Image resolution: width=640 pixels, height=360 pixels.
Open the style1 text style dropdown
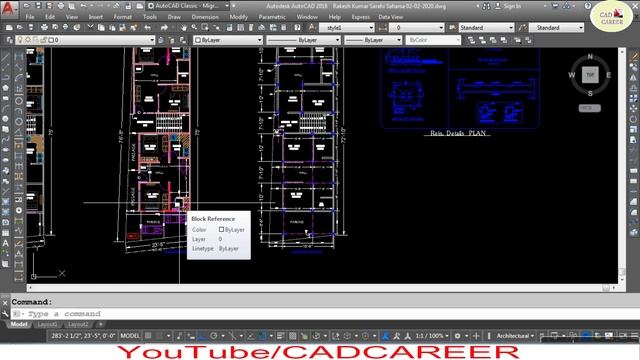coord(346,27)
